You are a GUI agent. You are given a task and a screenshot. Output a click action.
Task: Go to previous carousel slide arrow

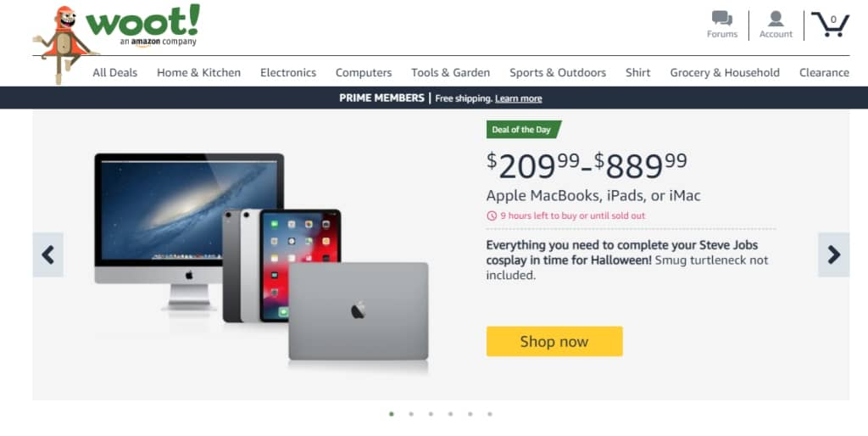click(x=47, y=254)
